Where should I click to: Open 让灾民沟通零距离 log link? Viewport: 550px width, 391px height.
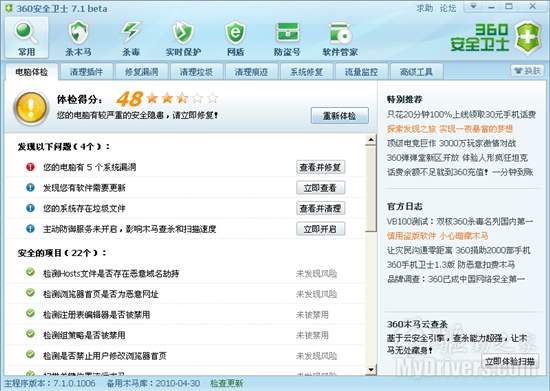458,250
